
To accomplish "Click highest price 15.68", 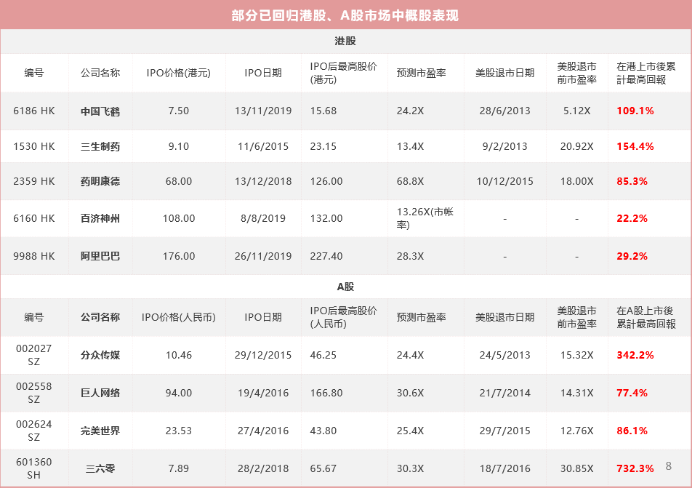I will click(323, 111).
